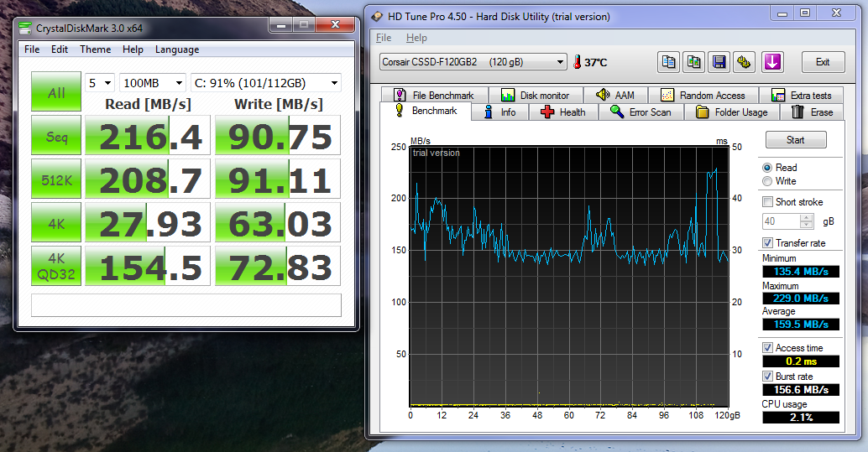Click the save floppy disk icon
Image resolution: width=868 pixels, height=452 pixels.
[719, 62]
